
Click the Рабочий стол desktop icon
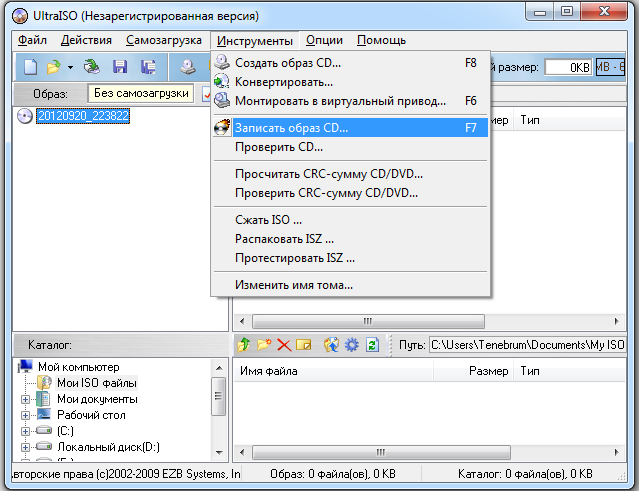(x=44, y=414)
